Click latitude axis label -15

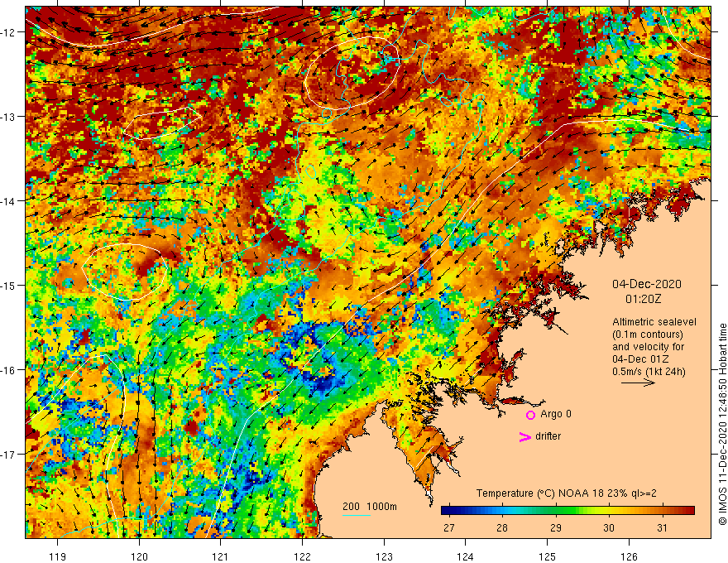coord(8,285)
